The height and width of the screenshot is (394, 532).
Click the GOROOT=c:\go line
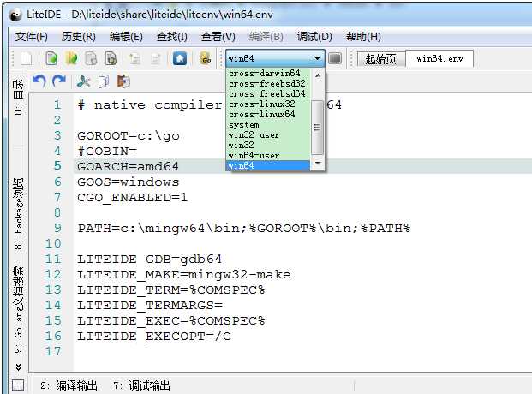pos(129,135)
